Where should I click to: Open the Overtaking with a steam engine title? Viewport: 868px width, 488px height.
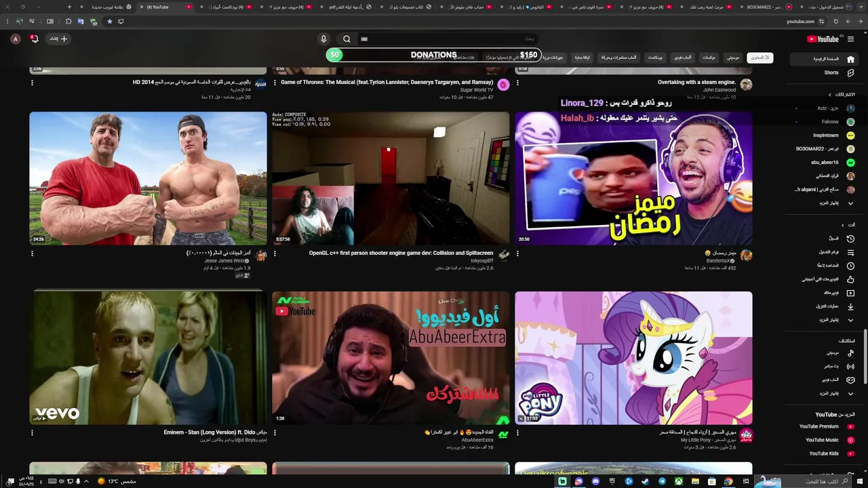[696, 82]
